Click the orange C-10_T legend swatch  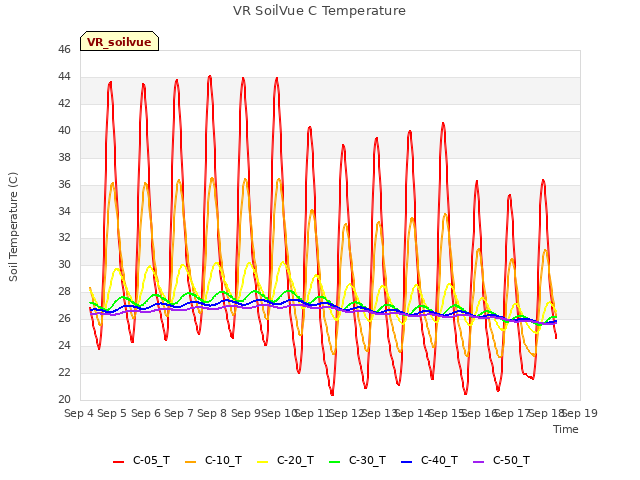pyautogui.click(x=190, y=462)
